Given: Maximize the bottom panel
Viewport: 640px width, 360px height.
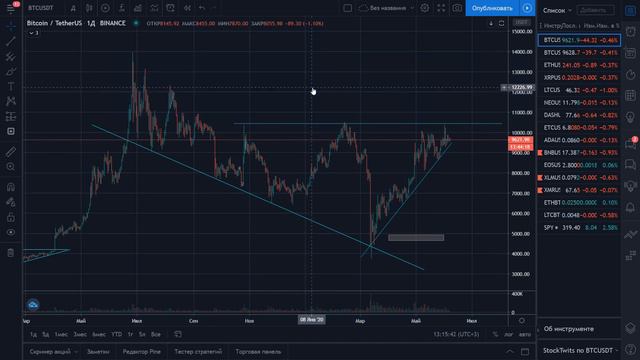Looking at the screenshot, I should pyautogui.click(x=525, y=351).
